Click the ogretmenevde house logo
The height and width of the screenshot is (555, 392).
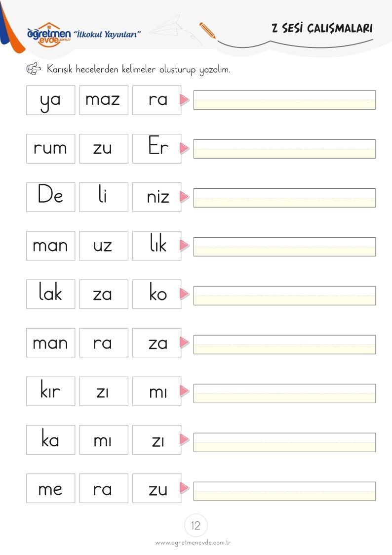point(49,35)
